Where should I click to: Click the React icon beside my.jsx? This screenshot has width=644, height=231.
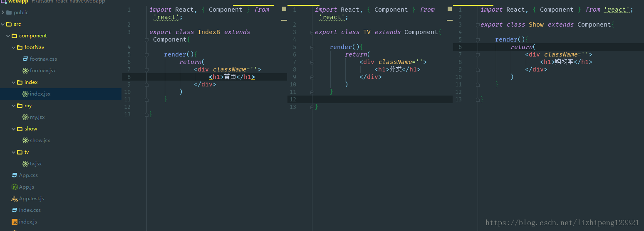[25, 117]
